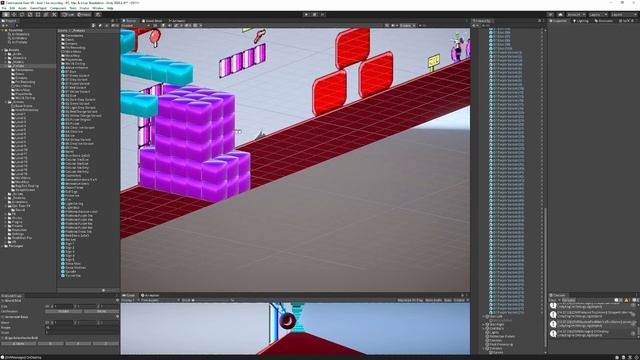Switch to the Asset Store tab
The width and height of the screenshot is (640, 360).
152,20
